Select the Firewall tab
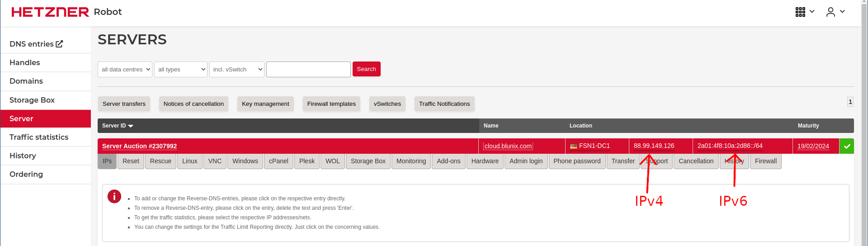 pos(765,161)
